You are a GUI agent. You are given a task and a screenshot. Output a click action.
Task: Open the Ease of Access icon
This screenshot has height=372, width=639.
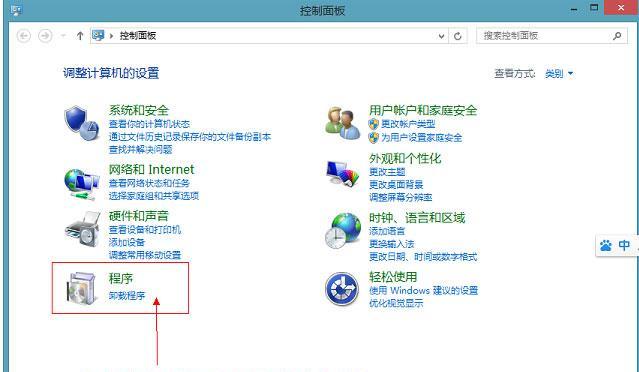tap(342, 288)
